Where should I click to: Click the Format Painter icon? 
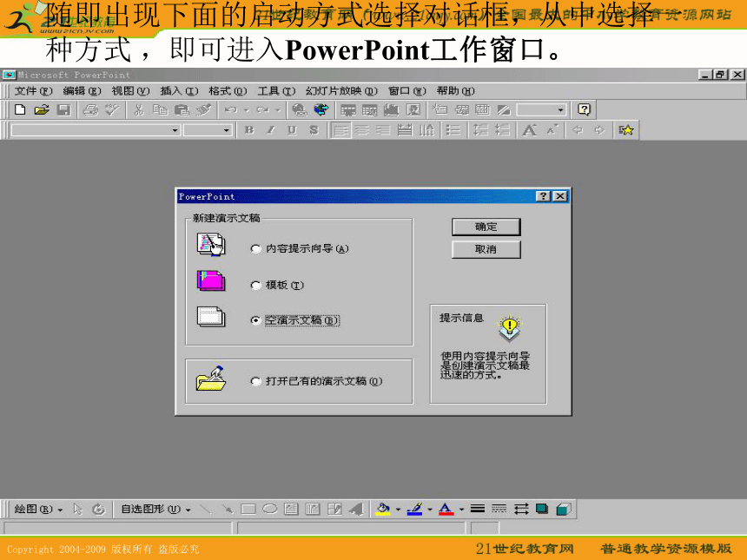[x=204, y=110]
